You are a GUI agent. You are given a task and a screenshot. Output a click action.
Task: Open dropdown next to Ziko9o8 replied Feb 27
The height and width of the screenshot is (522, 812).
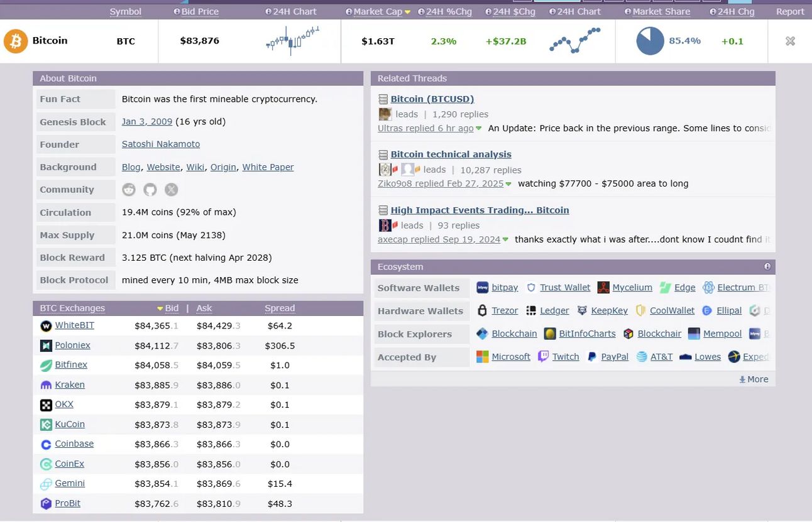coord(508,184)
